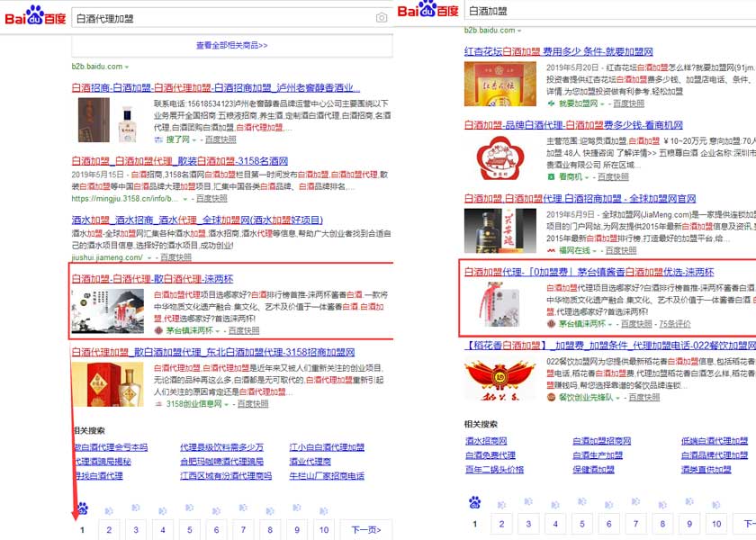Expand the dropdown after the mingjiu.3158.cn URL

(x=185, y=199)
